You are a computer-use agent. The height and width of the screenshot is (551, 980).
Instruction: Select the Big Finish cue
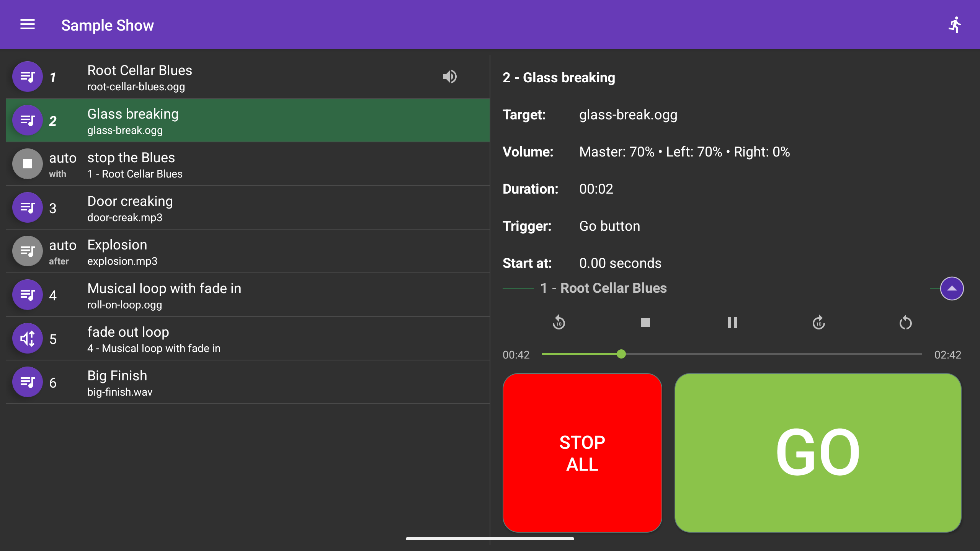click(245, 382)
